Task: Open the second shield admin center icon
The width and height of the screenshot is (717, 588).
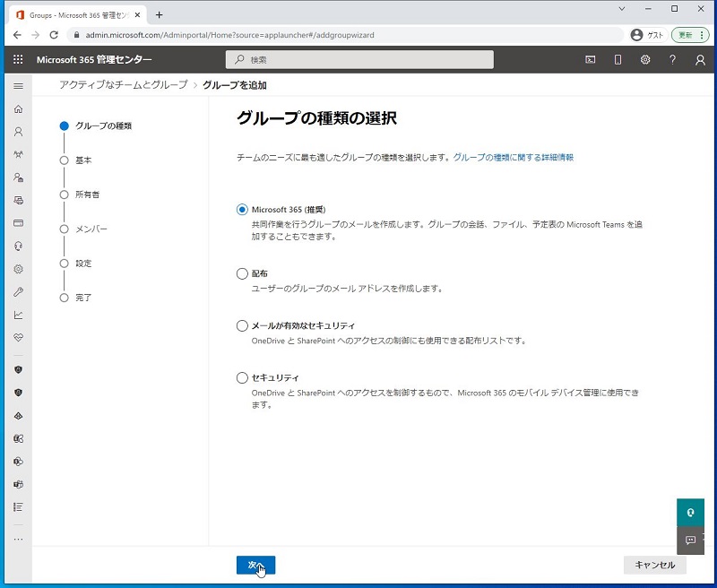Action: (18, 393)
